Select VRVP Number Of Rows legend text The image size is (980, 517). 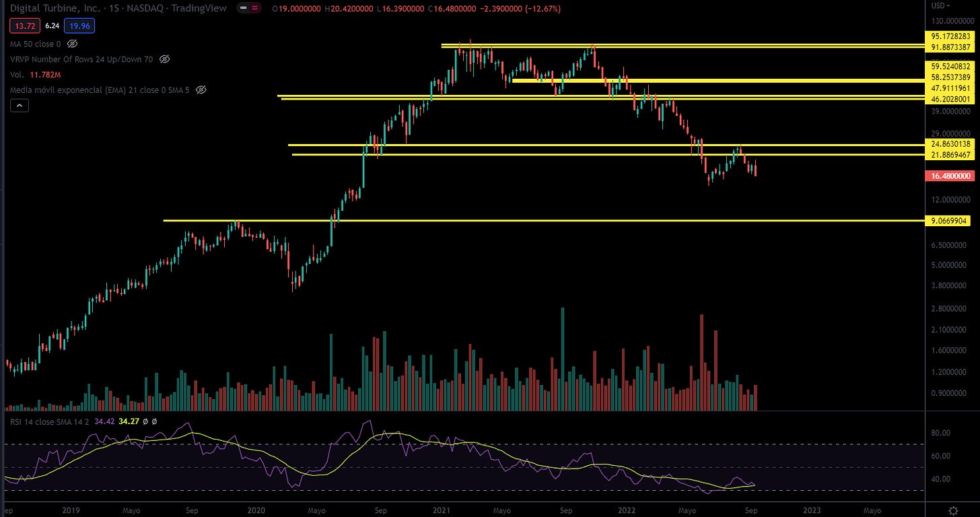tap(81, 59)
